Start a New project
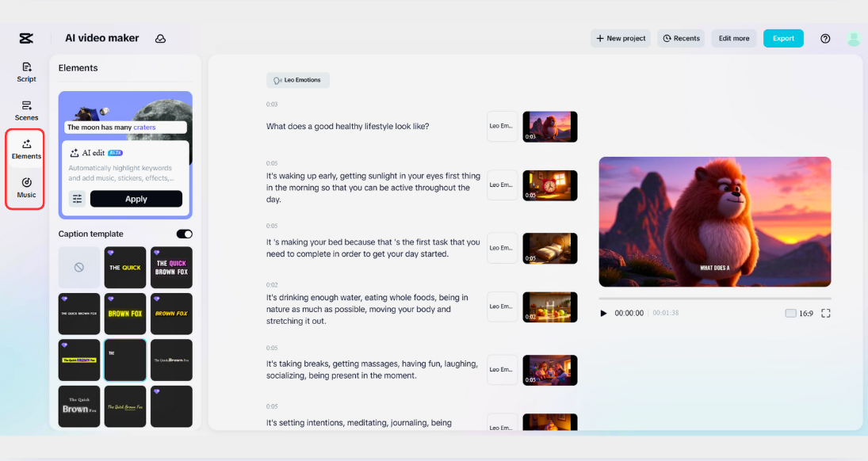The image size is (868, 461). 621,38
